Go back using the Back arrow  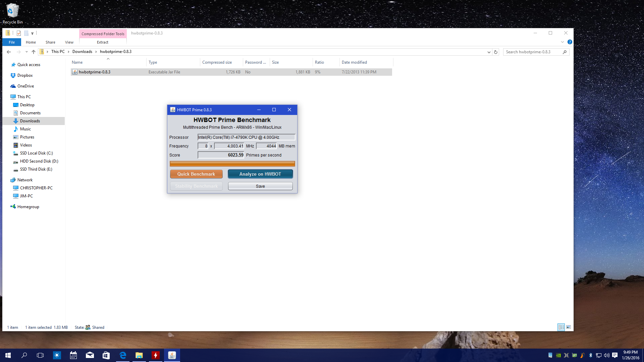coord(9,52)
